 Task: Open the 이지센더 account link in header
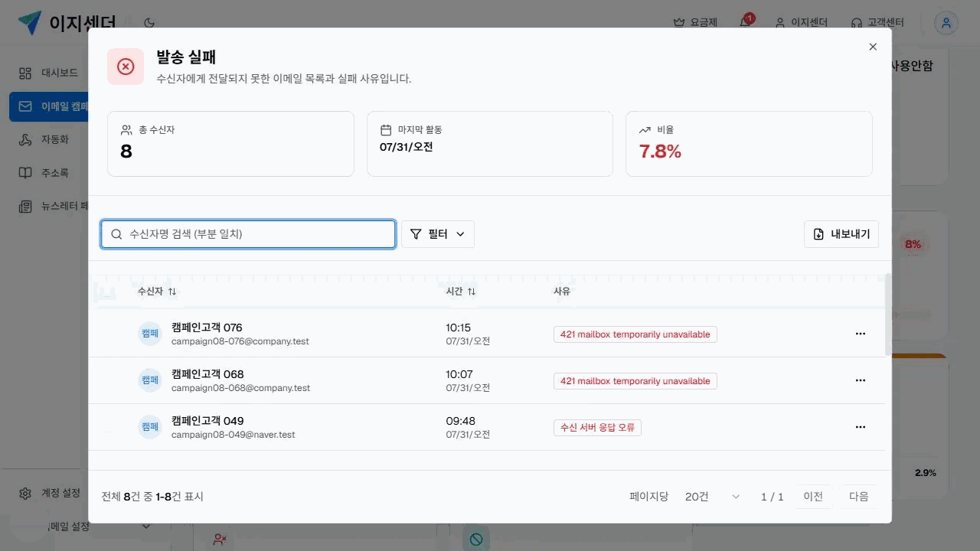(802, 23)
